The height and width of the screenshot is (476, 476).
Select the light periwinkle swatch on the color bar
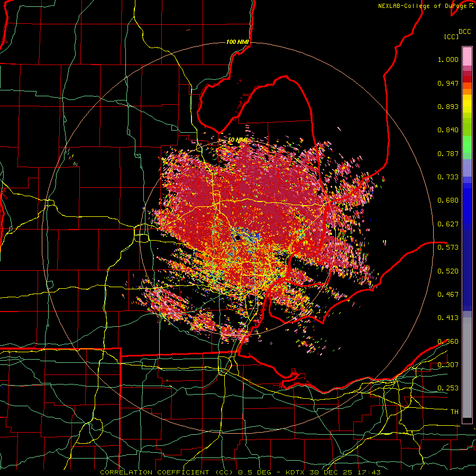tap(467, 168)
